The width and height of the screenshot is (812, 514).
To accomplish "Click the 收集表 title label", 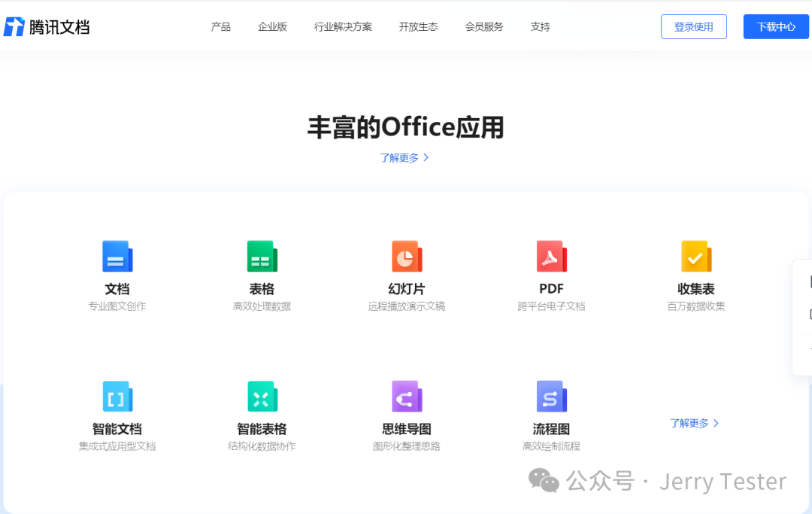I will (696, 289).
